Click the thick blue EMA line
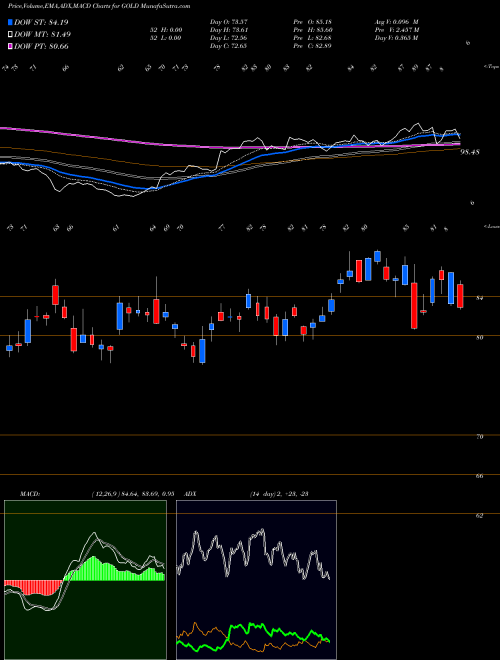 tap(231, 168)
